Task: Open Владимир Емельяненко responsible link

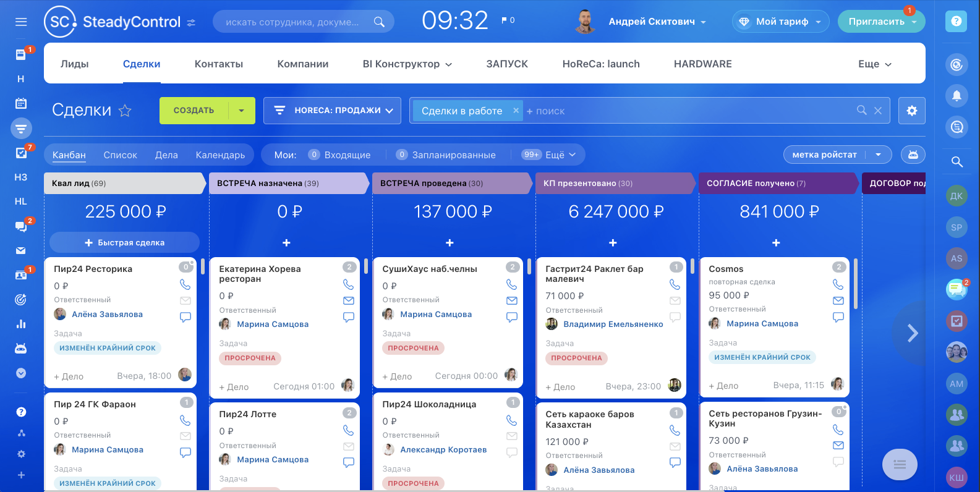Action: (613, 324)
